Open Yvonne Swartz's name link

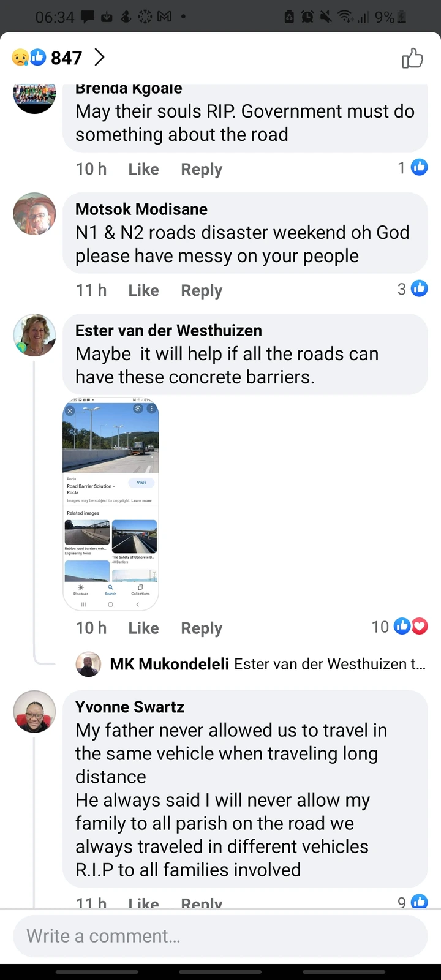point(130,707)
